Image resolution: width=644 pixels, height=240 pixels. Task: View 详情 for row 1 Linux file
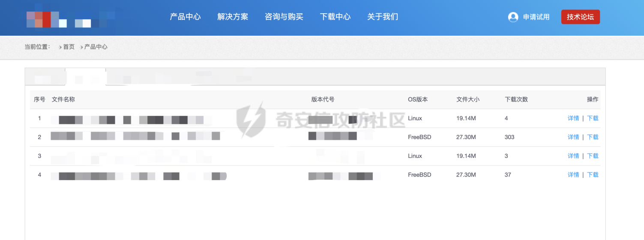(573, 118)
